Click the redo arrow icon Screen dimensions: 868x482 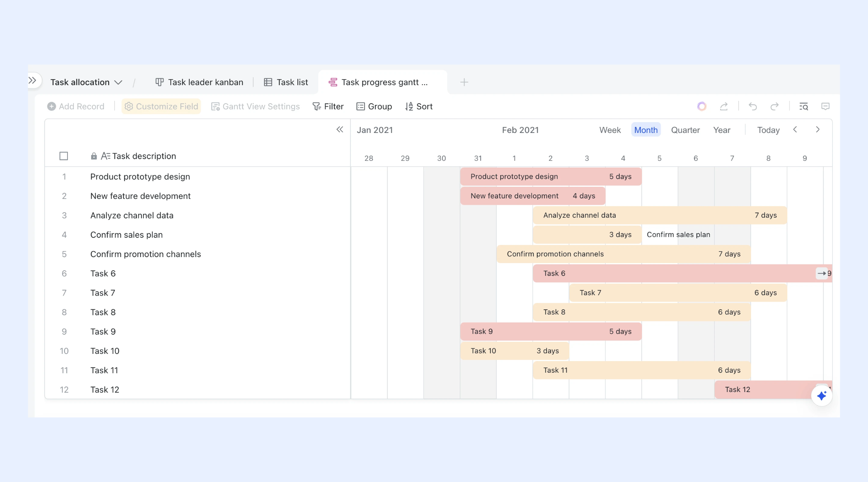(x=774, y=106)
